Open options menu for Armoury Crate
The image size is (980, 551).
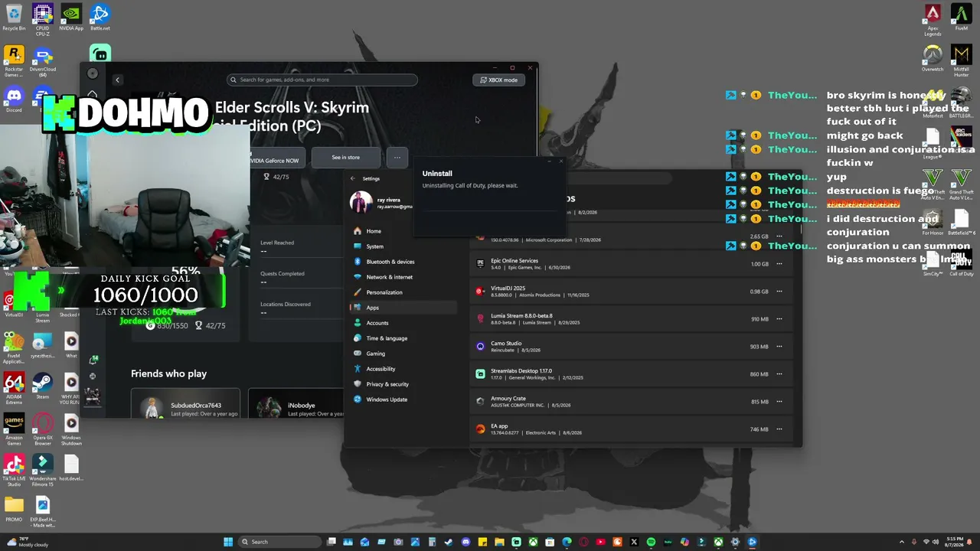click(779, 402)
